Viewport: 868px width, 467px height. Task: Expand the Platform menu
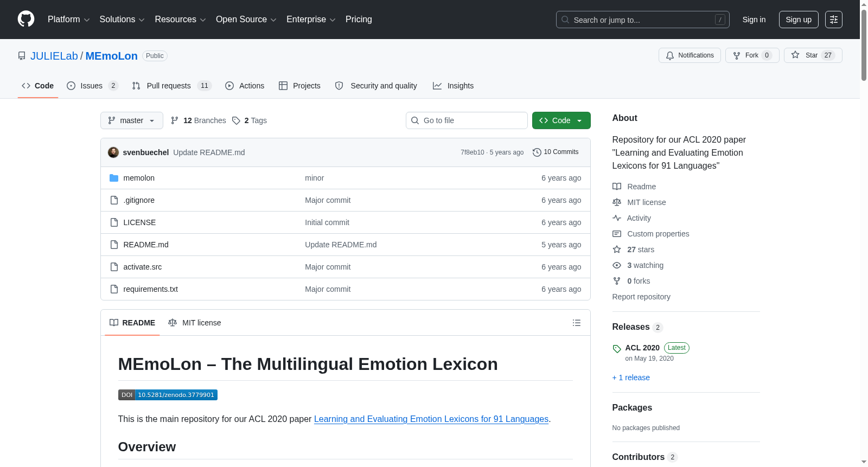coord(69,20)
